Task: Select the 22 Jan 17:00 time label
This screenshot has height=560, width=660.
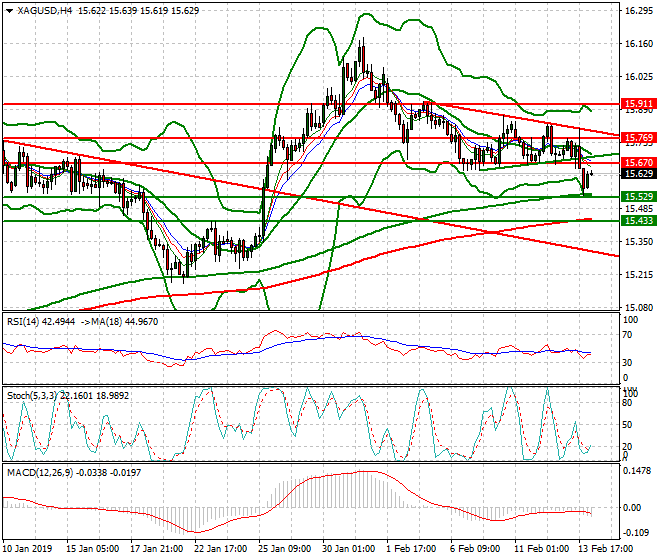Action: point(221,549)
